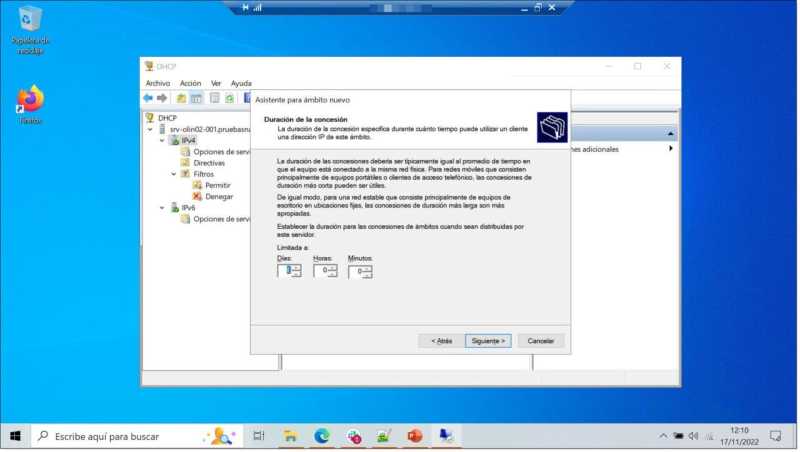Open the Ver menu
Screen dimensions: 800x452
point(216,83)
